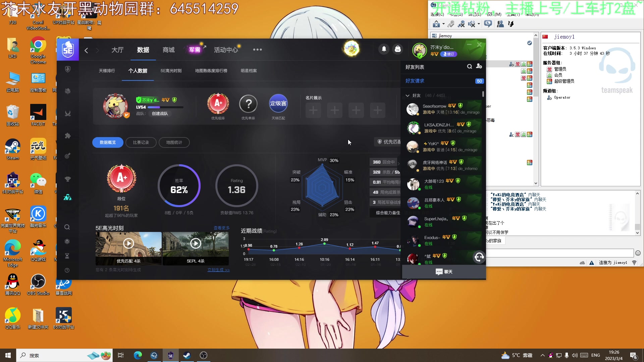Viewport: 644px width, 362px height.
Task: Open the 查看更多 highlights link
Action: tap(221, 228)
